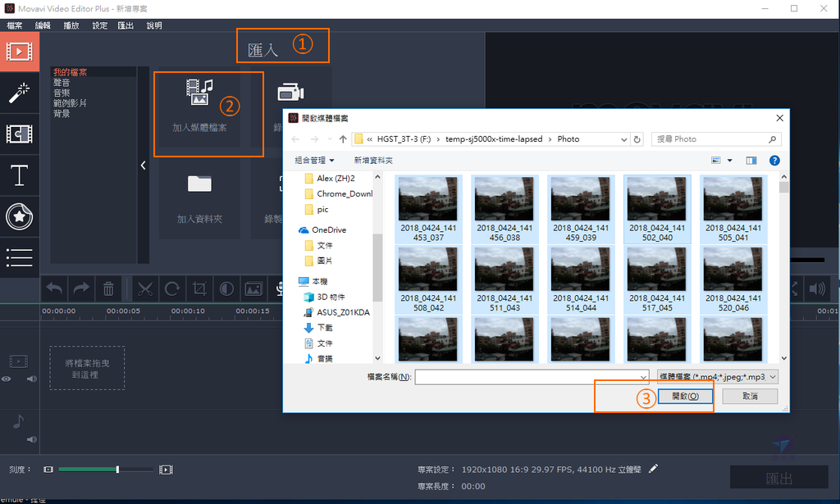Click the Clip properties image icon
840x504 pixels.
254,289
